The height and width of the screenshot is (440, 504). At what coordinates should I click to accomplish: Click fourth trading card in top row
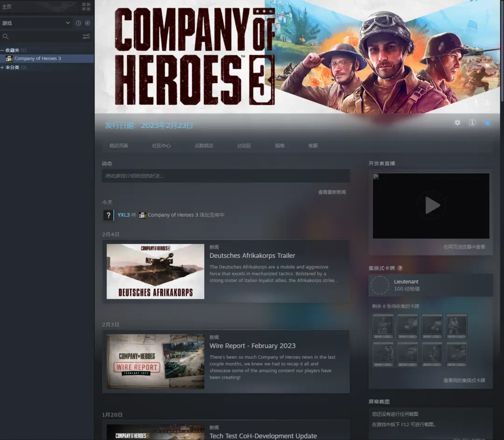tap(456, 326)
